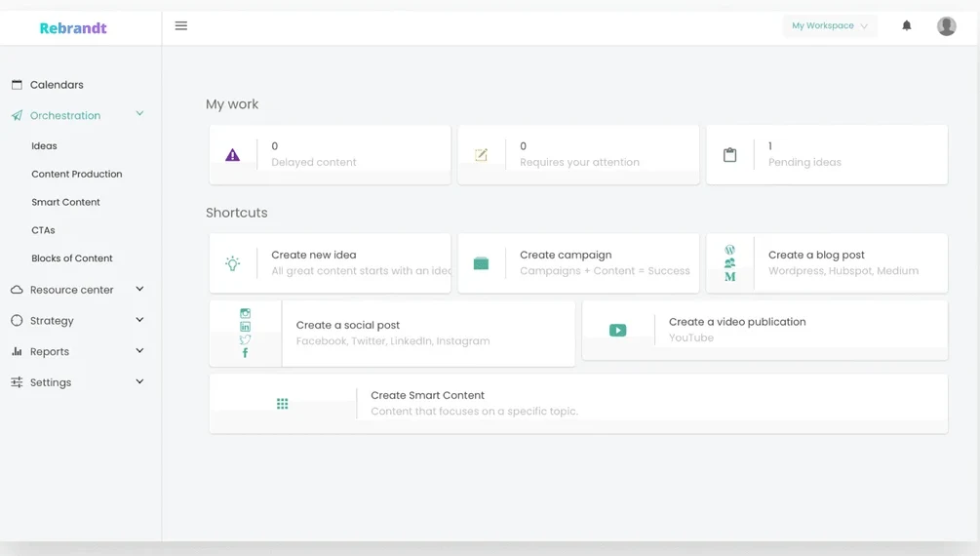Open Smart Content in sidebar
Viewport: 980px width, 556px height.
(x=65, y=202)
